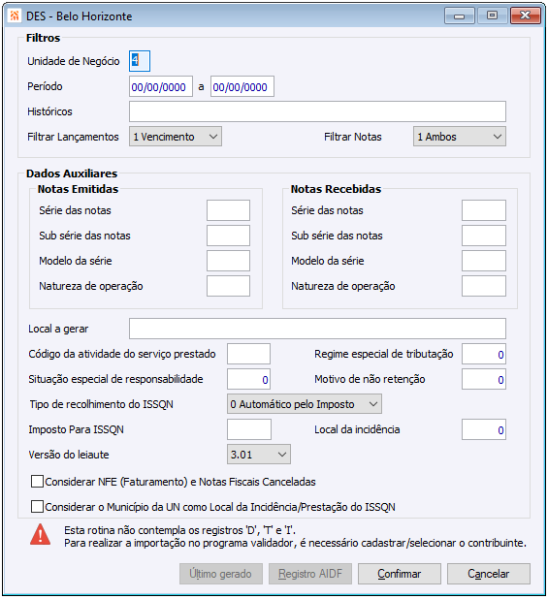Click Notas Emitidas Série das notas field
The height and width of the screenshot is (599, 548).
point(228,210)
